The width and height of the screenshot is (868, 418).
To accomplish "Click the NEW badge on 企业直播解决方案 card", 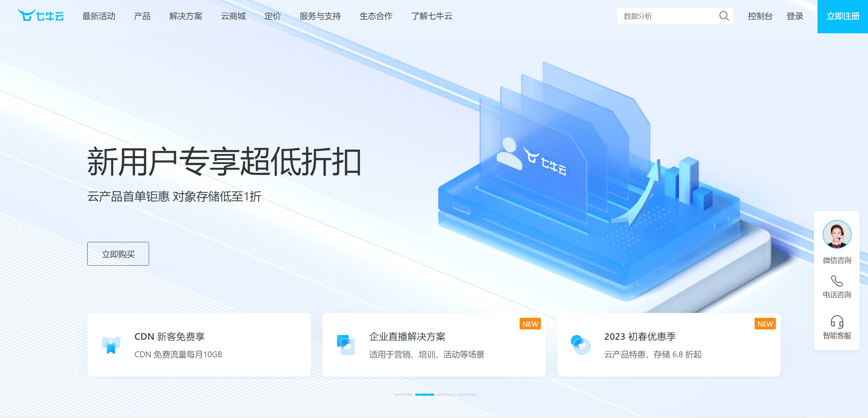I will pyautogui.click(x=530, y=324).
